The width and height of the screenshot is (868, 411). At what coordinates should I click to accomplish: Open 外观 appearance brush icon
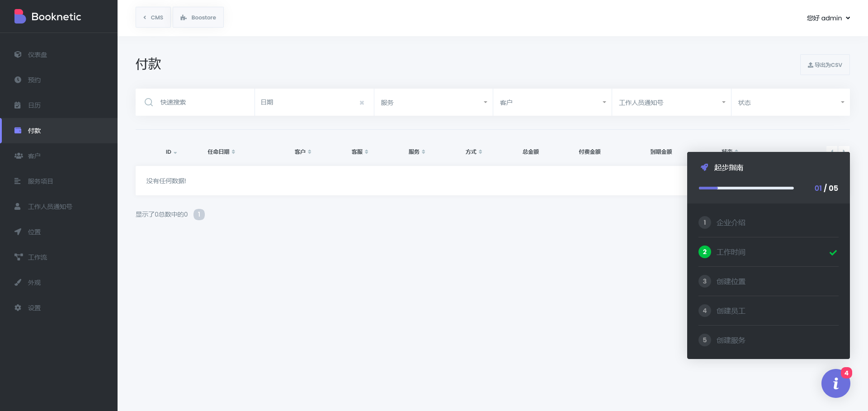18,282
